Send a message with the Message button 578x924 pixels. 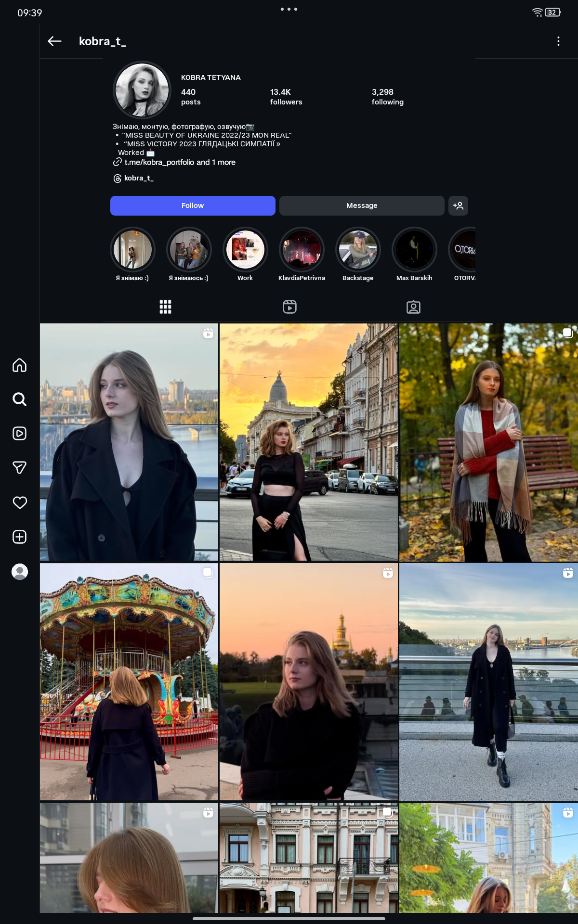[361, 205]
